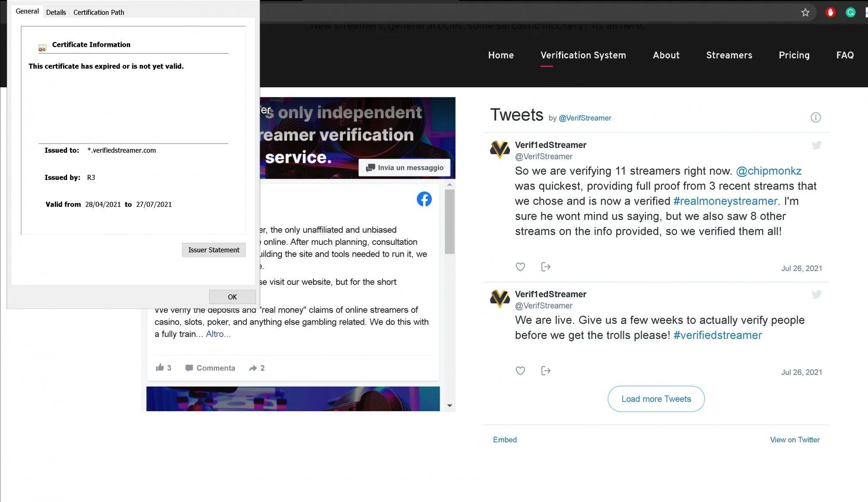Open the FAQ page

(845, 55)
